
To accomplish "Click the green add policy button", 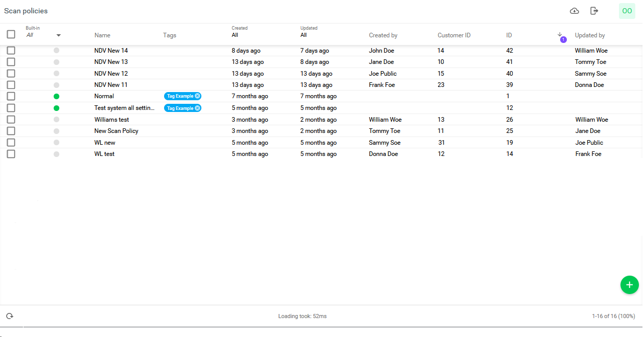I will pyautogui.click(x=629, y=285).
